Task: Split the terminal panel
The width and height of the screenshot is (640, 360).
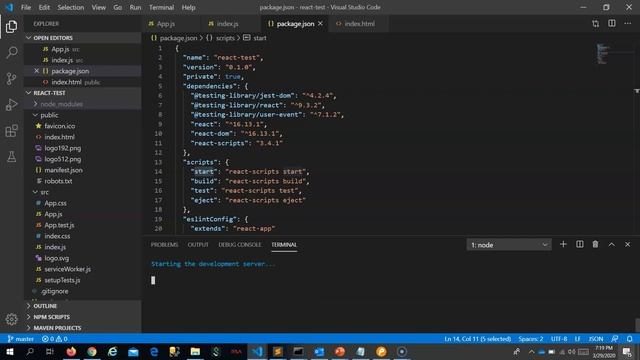Action: pyautogui.click(x=580, y=244)
